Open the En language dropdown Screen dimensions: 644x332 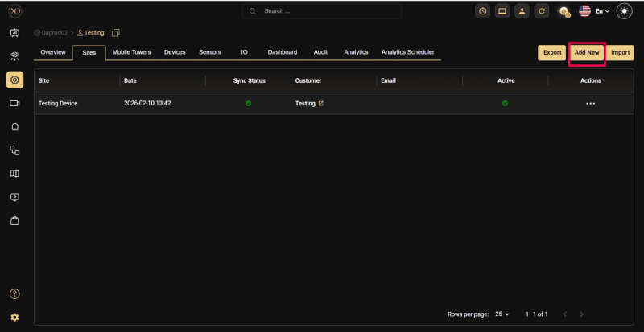(602, 11)
